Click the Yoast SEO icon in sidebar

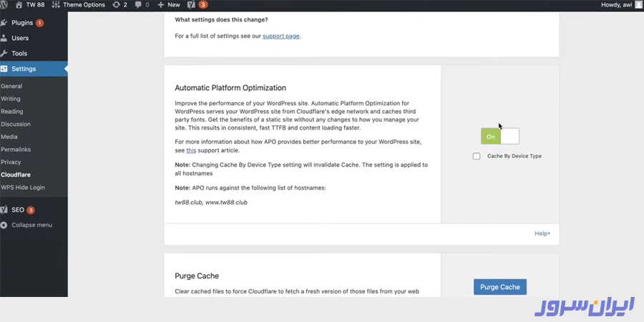click(4, 210)
